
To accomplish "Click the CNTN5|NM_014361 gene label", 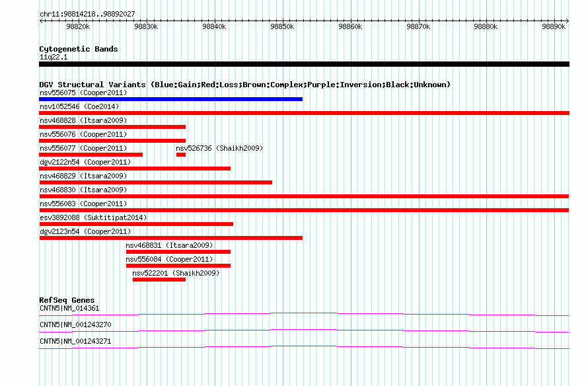I will [x=69, y=309].
